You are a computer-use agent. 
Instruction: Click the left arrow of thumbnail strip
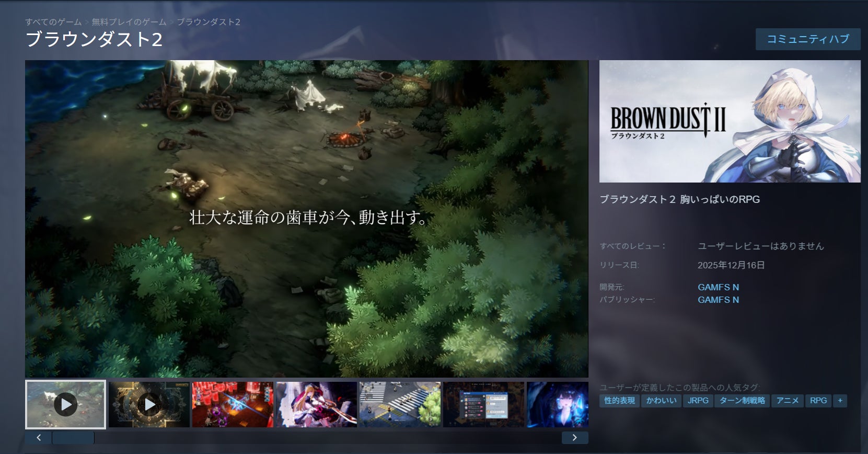tap(38, 438)
